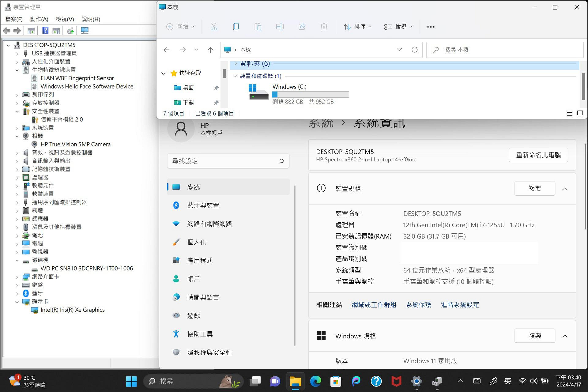Select 網路和網際網路 in Settings sidebar
Viewport: 588px width, 392px height.
tap(228, 224)
